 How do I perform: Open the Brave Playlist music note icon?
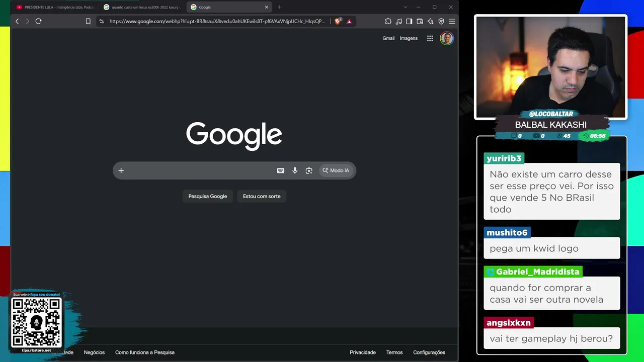[x=398, y=21]
